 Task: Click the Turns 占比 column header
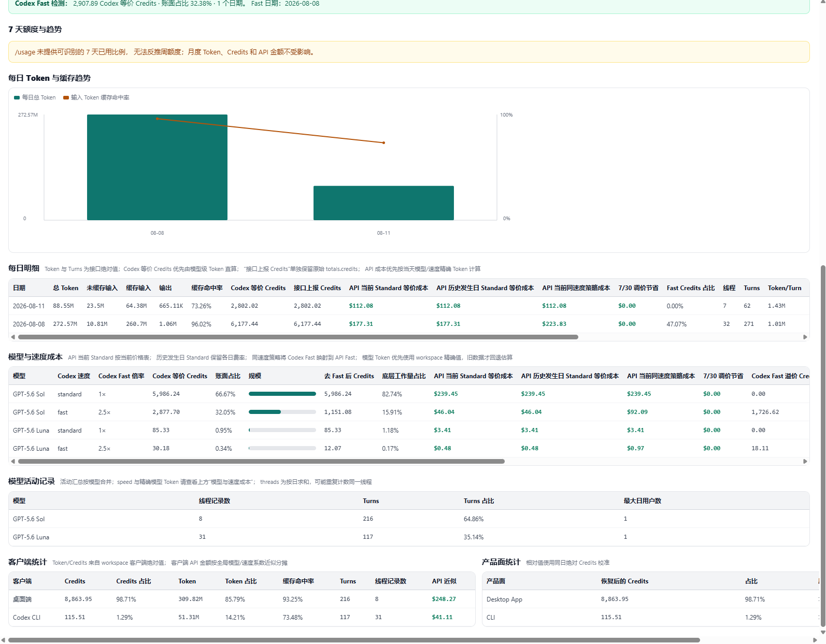pyautogui.click(x=479, y=501)
